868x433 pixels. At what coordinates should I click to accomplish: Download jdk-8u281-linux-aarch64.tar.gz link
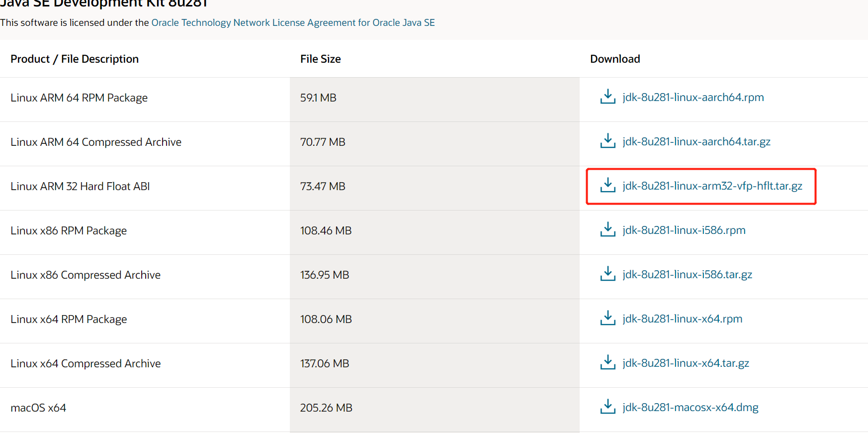coord(696,141)
